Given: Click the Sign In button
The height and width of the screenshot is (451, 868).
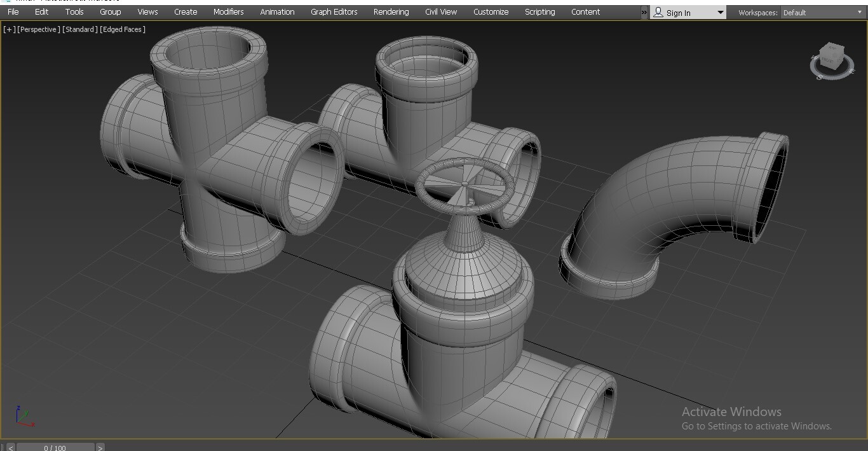Looking at the screenshot, I should coord(678,12).
